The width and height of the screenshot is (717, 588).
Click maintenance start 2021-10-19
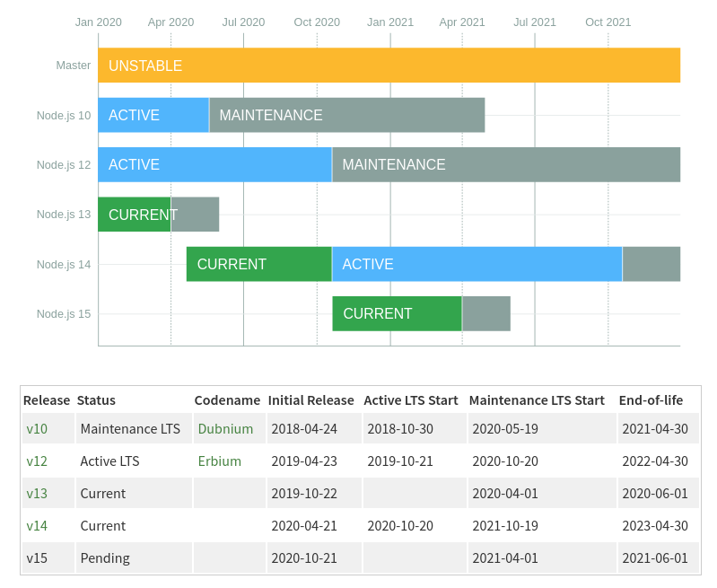[x=505, y=526]
